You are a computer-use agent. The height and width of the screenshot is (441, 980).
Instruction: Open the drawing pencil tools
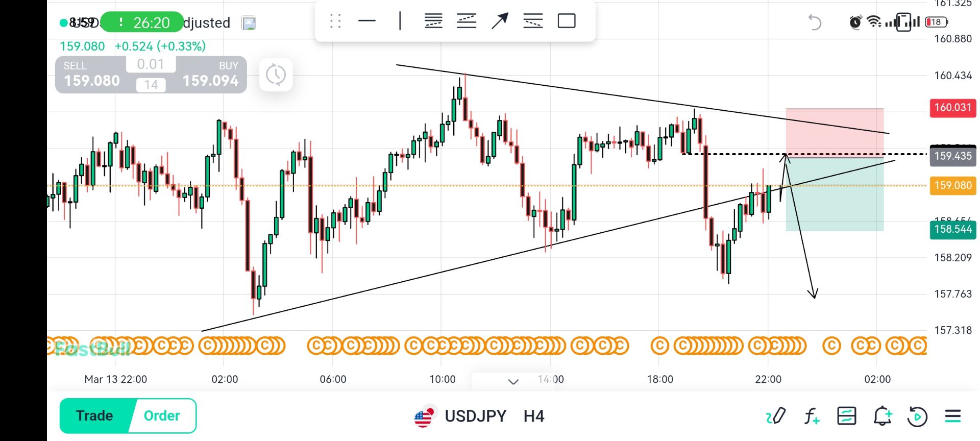[x=776, y=416]
